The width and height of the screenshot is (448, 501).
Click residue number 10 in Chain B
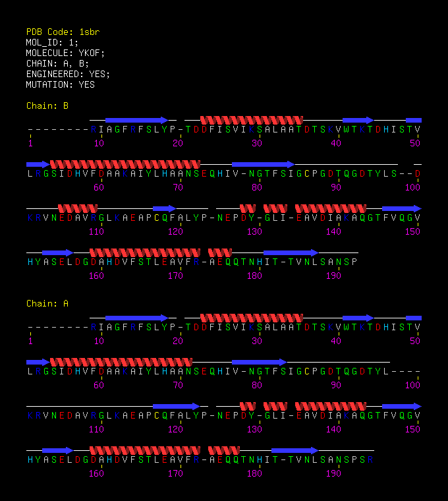click(99, 144)
